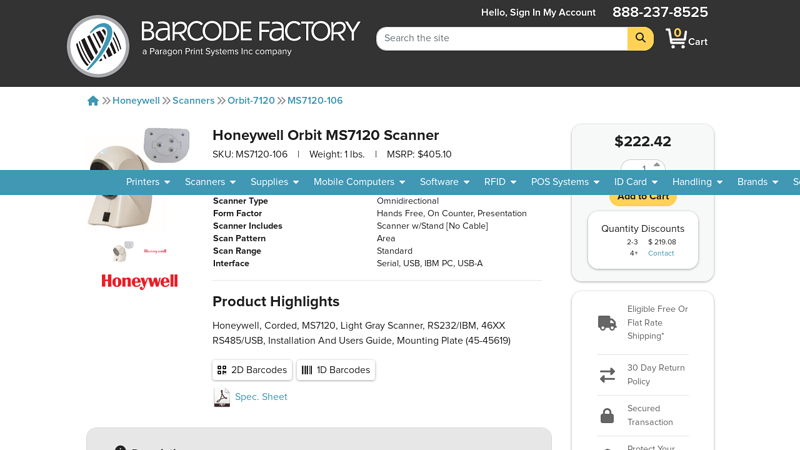Image resolution: width=800 pixels, height=450 pixels.
Task: Expand the Brands menu
Action: click(x=758, y=182)
